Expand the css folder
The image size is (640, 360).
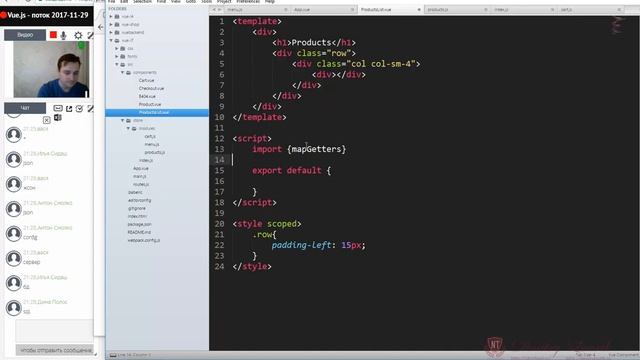click(117, 49)
